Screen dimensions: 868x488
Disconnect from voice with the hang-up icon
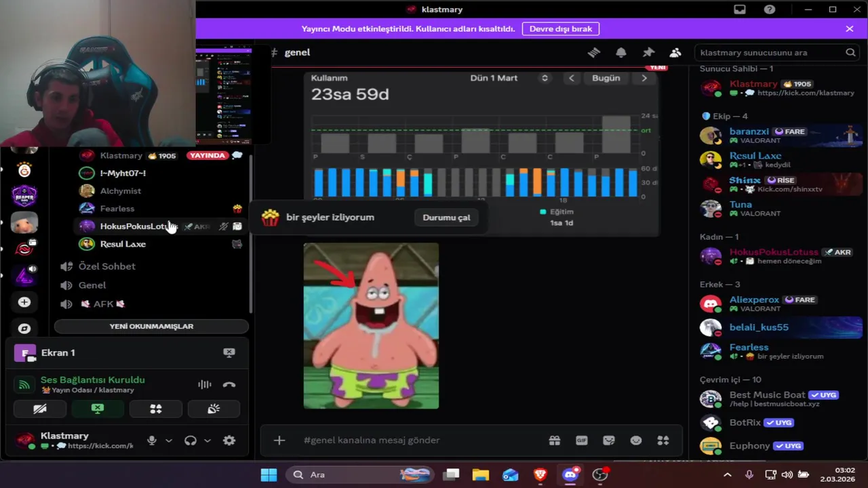coord(229,384)
